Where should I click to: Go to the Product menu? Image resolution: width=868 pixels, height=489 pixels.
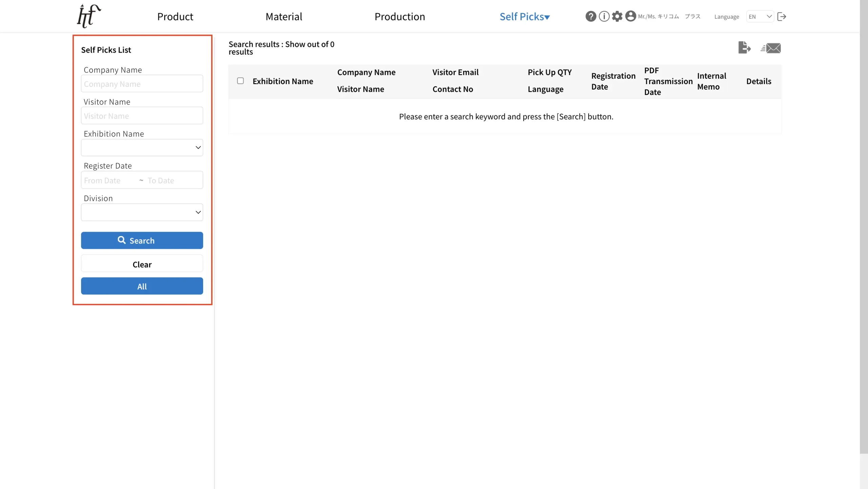[175, 16]
